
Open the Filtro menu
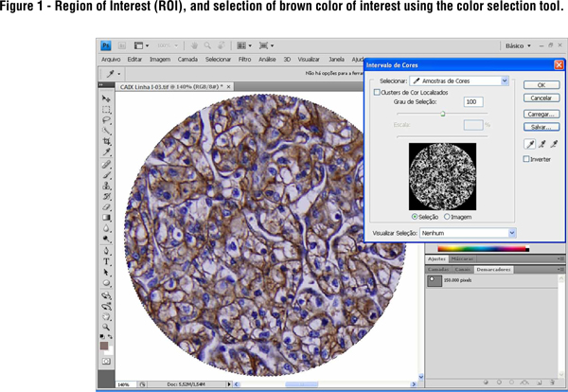tap(245, 59)
